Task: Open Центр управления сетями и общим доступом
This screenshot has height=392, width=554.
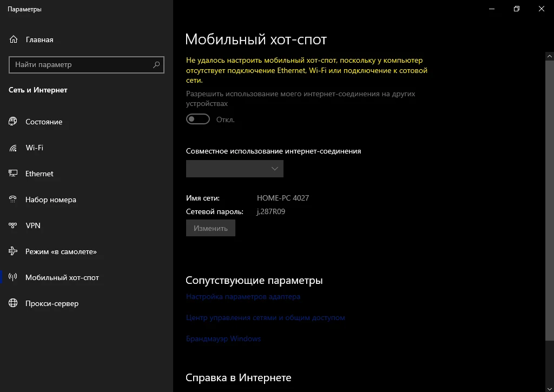Action: [x=265, y=317]
